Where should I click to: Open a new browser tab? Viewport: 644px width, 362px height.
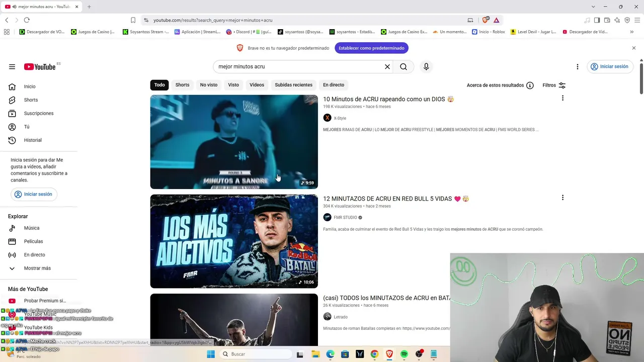point(89,7)
